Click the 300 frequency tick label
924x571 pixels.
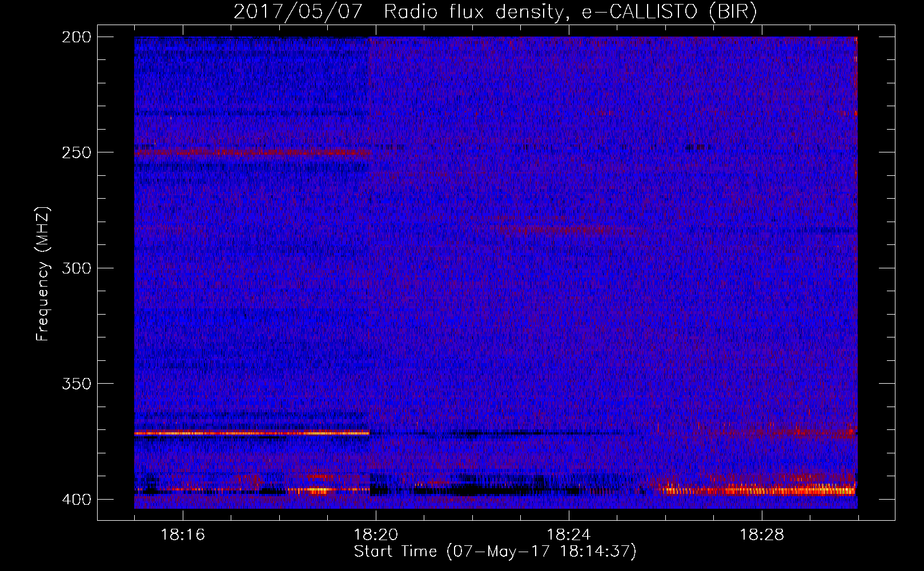point(76,268)
